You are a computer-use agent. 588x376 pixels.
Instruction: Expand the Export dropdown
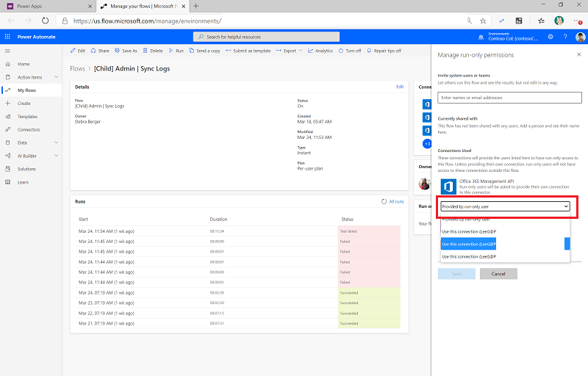tap(289, 51)
